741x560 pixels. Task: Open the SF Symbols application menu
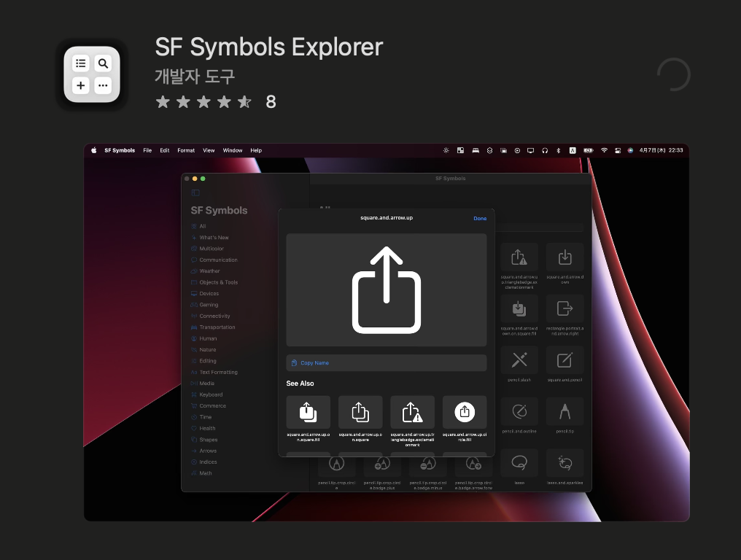pos(120,150)
